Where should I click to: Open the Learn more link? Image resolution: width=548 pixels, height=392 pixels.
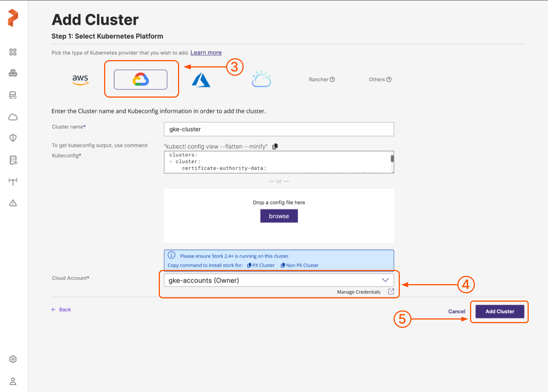click(x=206, y=53)
